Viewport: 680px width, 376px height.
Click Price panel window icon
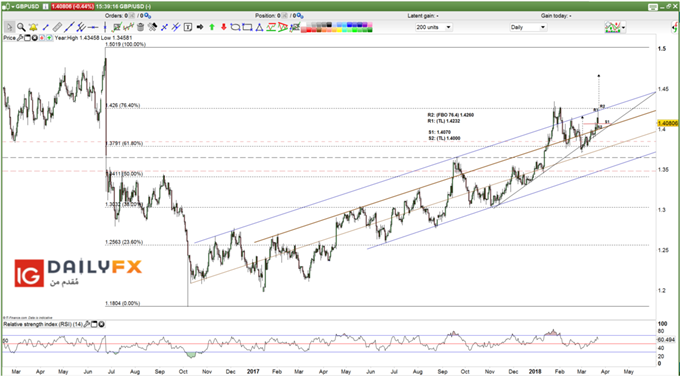[x=27, y=38]
